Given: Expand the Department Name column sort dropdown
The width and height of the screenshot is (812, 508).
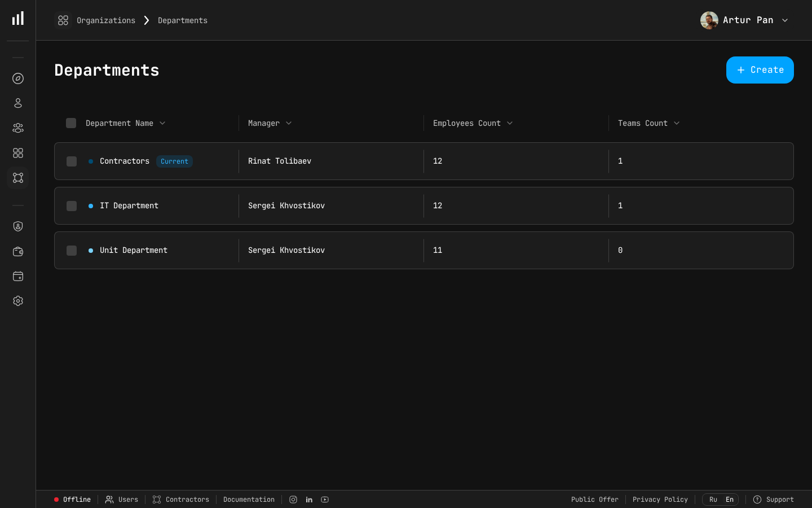Looking at the screenshot, I should tap(162, 123).
